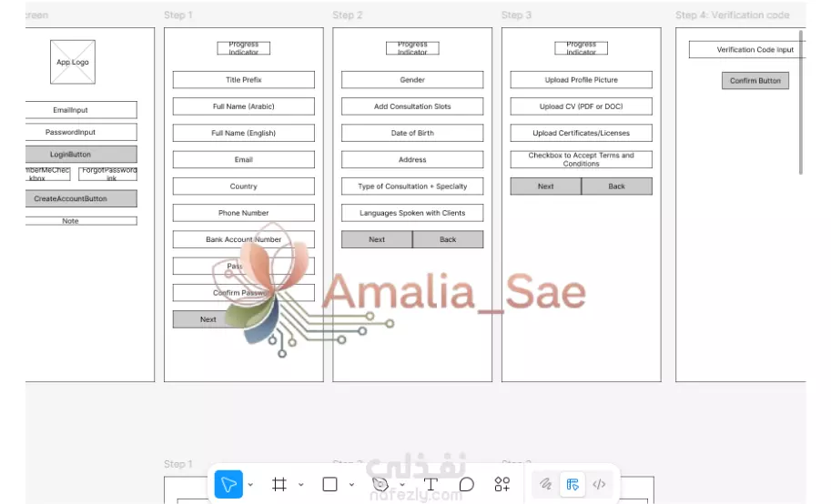Viewport: 831px width, 504px height.
Task: Select the Step 2 frame label above Gender
Action: coord(347,15)
